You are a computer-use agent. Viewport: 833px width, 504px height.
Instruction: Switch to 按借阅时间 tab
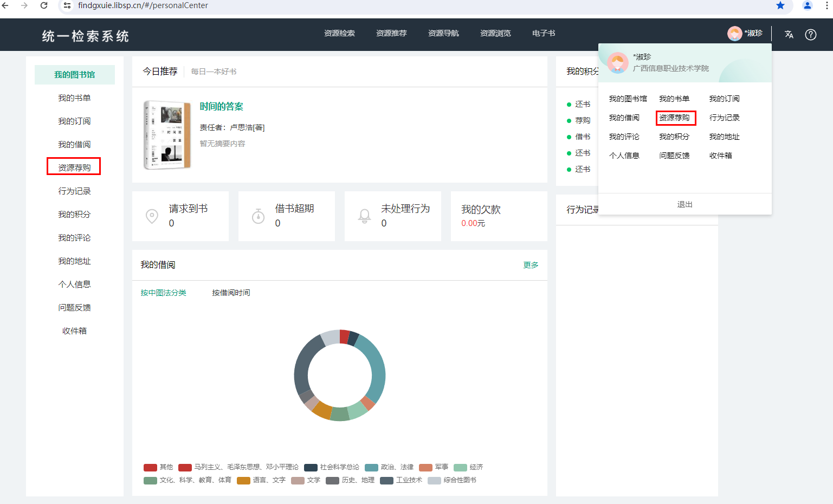click(x=231, y=293)
